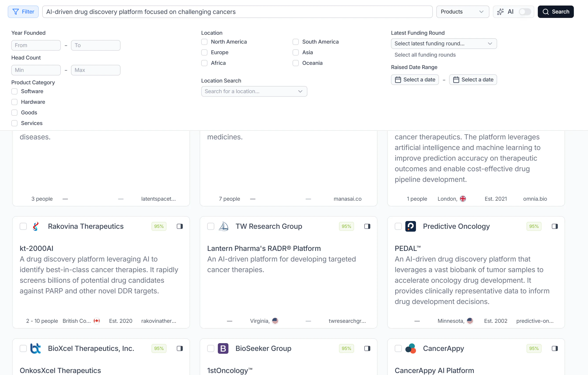
Task: Check the North America location box
Action: (x=204, y=42)
